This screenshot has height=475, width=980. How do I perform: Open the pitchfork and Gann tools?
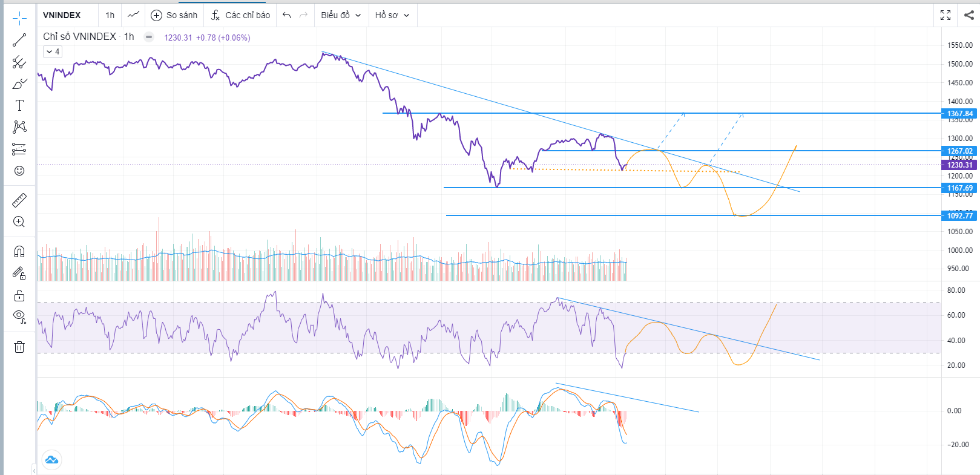tap(19, 62)
